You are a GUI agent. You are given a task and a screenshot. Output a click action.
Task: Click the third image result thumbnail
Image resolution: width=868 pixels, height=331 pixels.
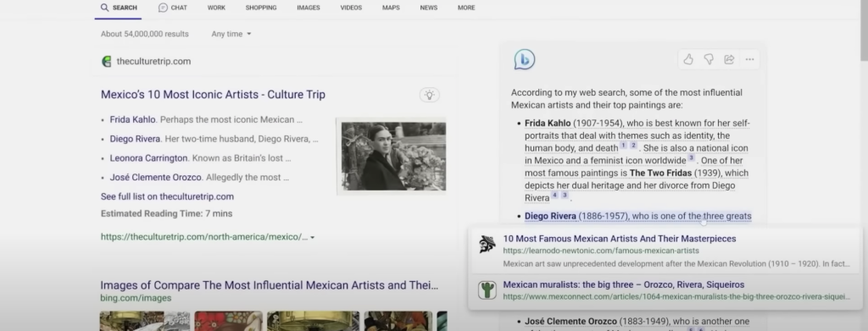(x=314, y=321)
